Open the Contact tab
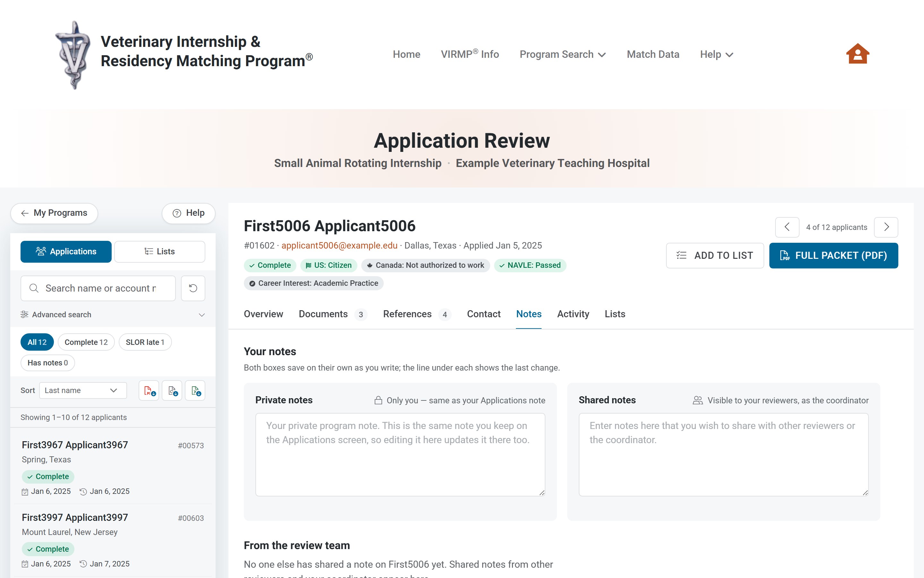 pos(483,314)
